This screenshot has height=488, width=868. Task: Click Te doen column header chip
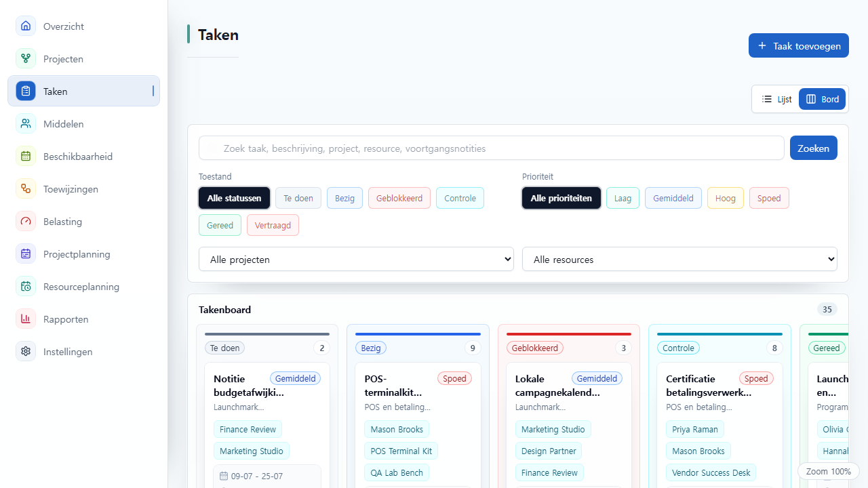[224, 348]
